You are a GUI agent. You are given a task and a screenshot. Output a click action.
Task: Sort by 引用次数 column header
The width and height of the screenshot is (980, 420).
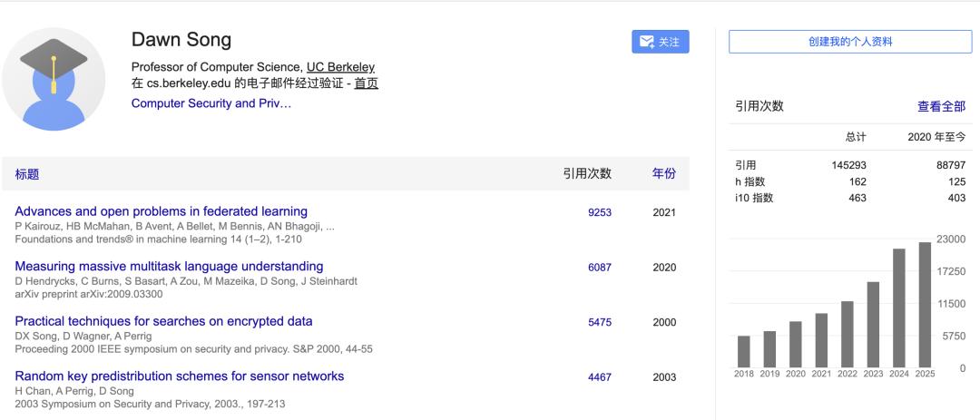587,173
